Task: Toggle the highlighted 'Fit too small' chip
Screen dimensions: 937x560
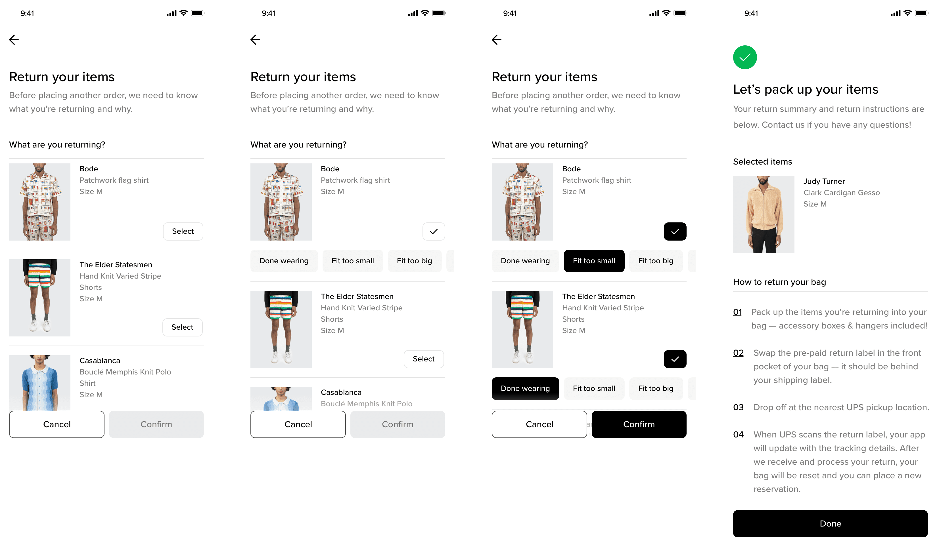Action: coord(594,261)
